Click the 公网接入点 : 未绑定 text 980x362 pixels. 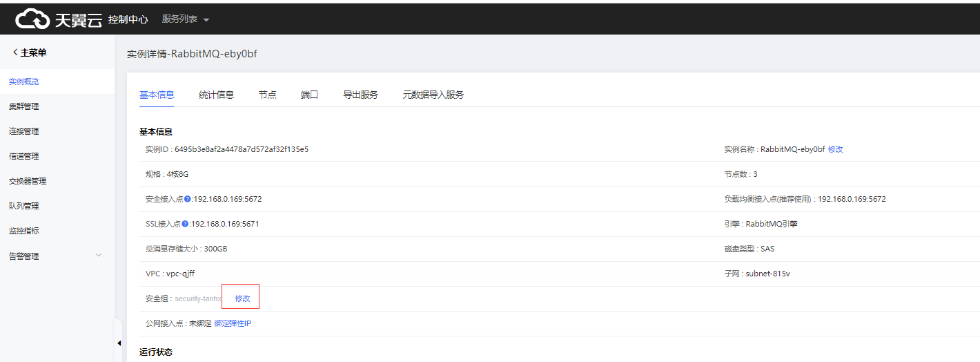(178, 323)
